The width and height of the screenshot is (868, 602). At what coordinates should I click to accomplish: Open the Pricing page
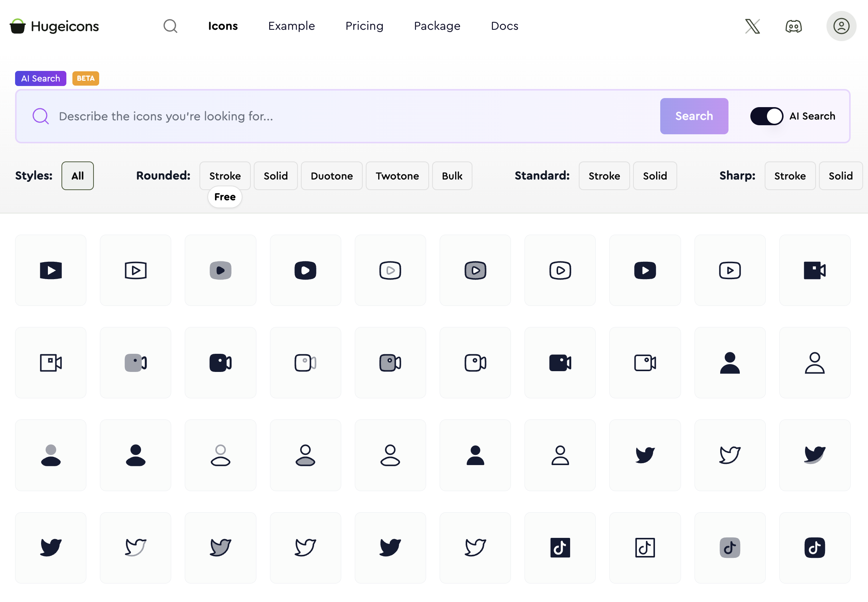(x=364, y=26)
